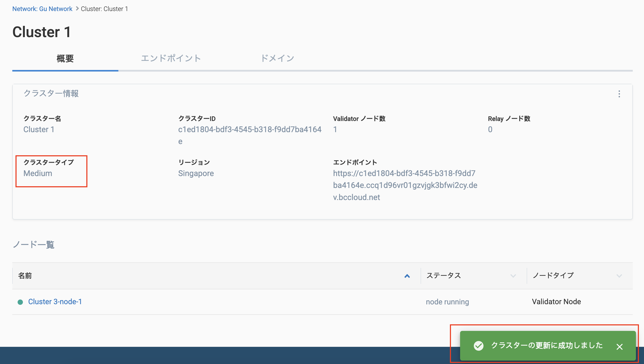The height and width of the screenshot is (364, 644).
Task: Click the クラスター名 value Cluster 1
Action: coord(39,129)
